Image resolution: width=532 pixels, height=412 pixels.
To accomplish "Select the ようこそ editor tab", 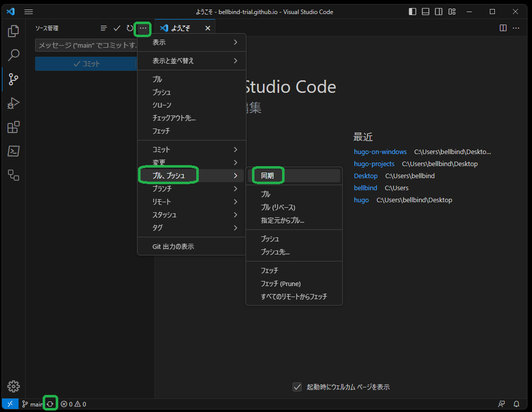I will coord(185,28).
